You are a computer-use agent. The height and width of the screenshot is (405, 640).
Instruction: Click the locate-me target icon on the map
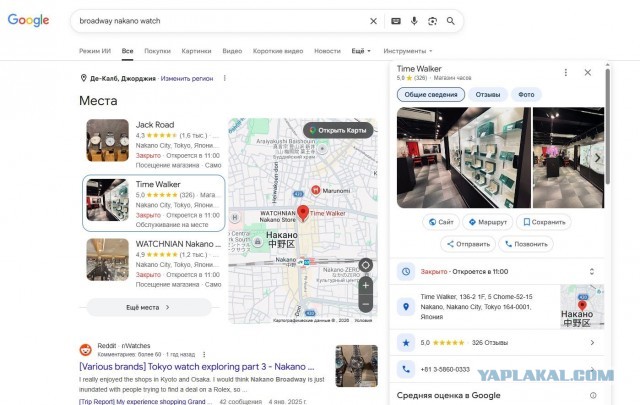pos(365,265)
